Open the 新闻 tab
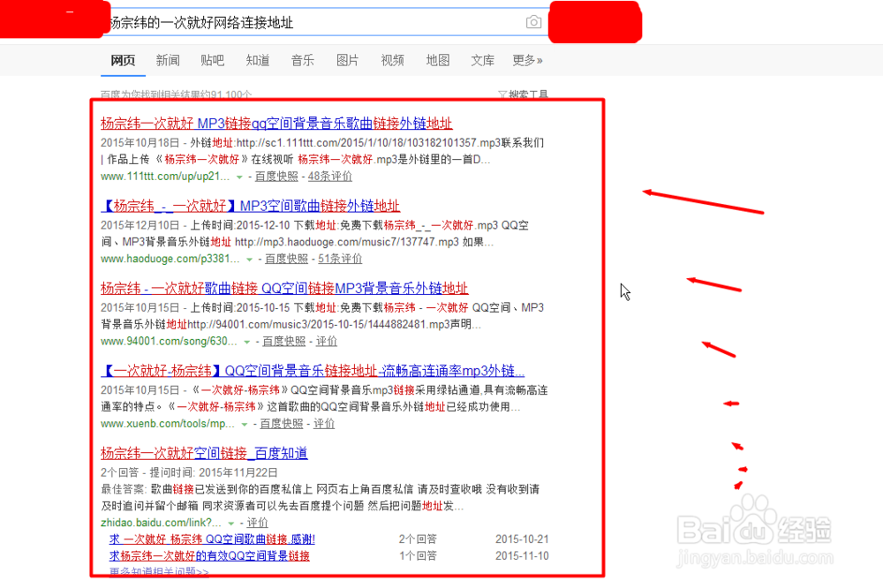Viewport: 883px width, 588px height. (x=168, y=60)
